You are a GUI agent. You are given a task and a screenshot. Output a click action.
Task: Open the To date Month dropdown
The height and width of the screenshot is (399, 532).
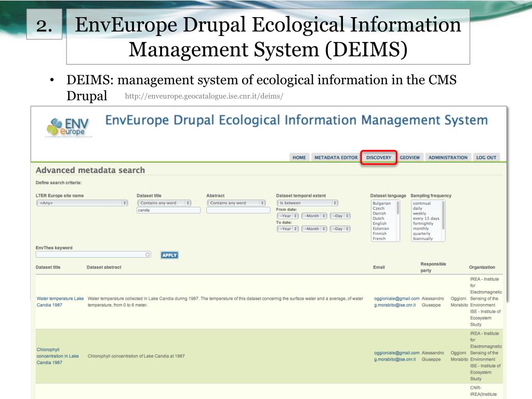[314, 229]
